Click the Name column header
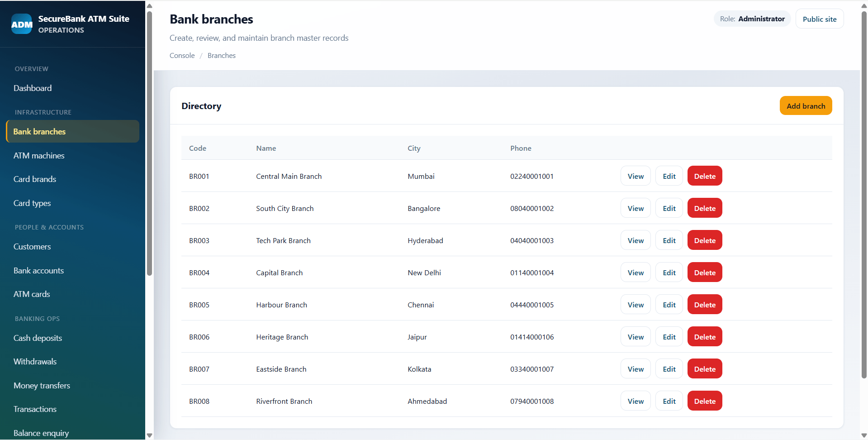868x440 pixels. point(266,148)
